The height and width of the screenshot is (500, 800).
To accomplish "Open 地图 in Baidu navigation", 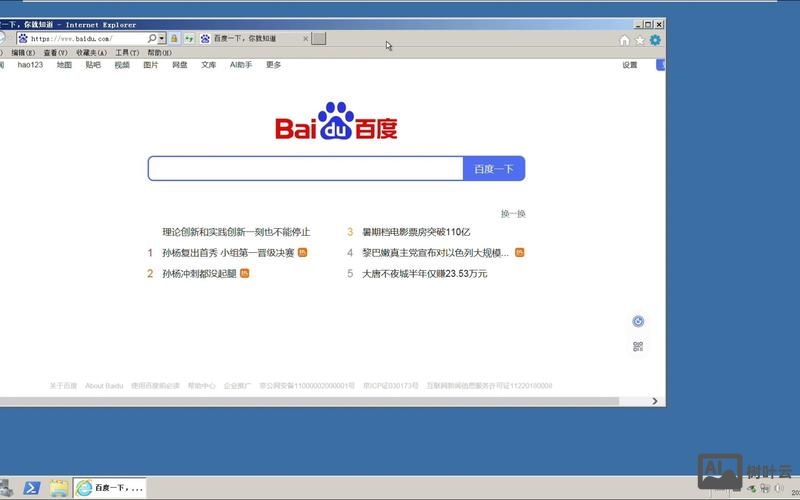I will 64,65.
